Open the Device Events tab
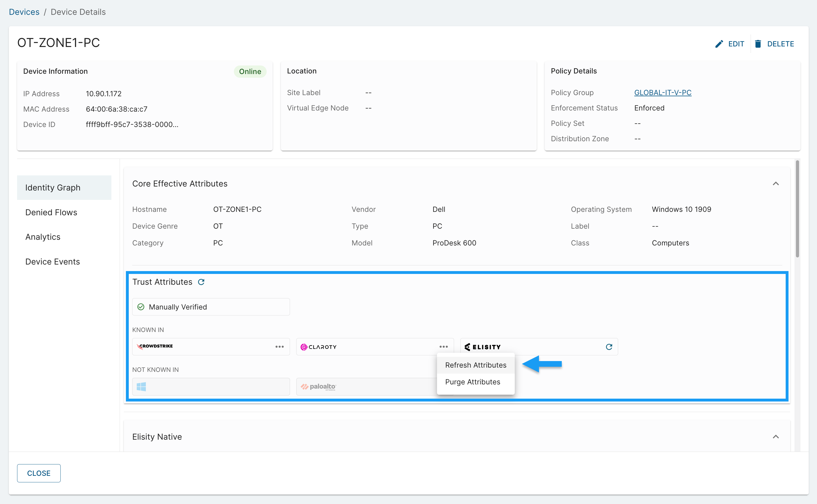The image size is (817, 504). pyautogui.click(x=53, y=262)
